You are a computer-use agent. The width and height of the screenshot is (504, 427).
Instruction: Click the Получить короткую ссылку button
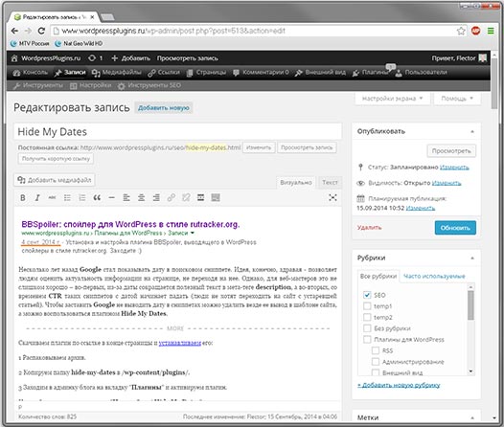(x=56, y=159)
